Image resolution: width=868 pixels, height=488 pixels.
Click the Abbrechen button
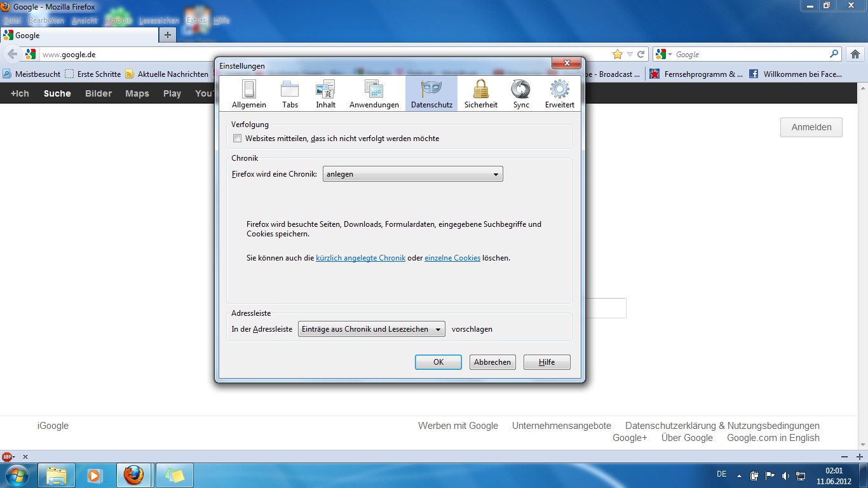coord(492,362)
